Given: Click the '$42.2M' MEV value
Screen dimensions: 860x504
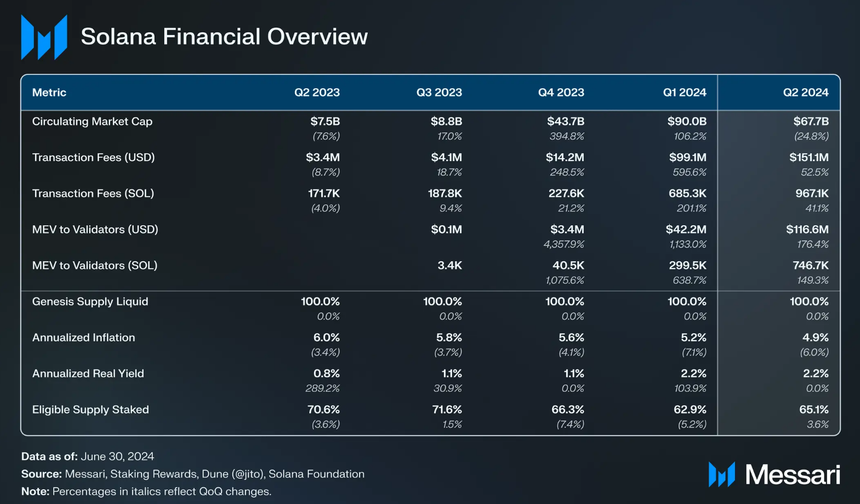Looking at the screenshot, I should (x=686, y=230).
